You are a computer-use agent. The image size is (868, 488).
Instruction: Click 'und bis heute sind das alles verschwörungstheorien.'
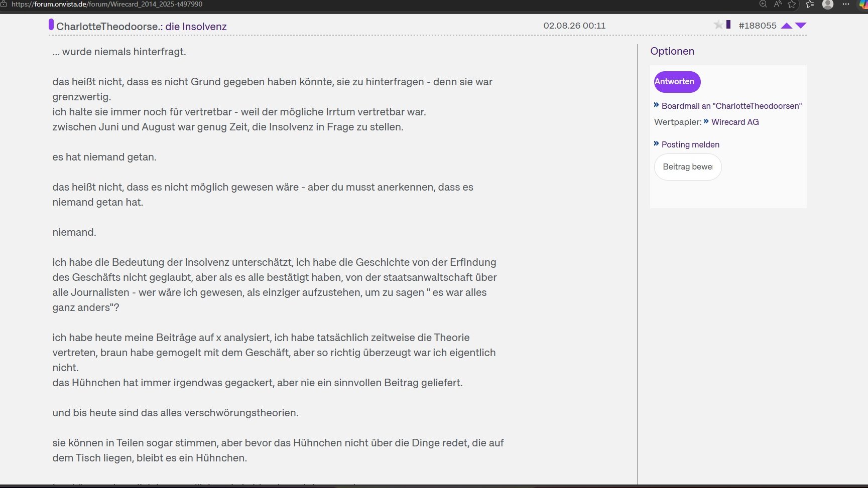coord(175,413)
